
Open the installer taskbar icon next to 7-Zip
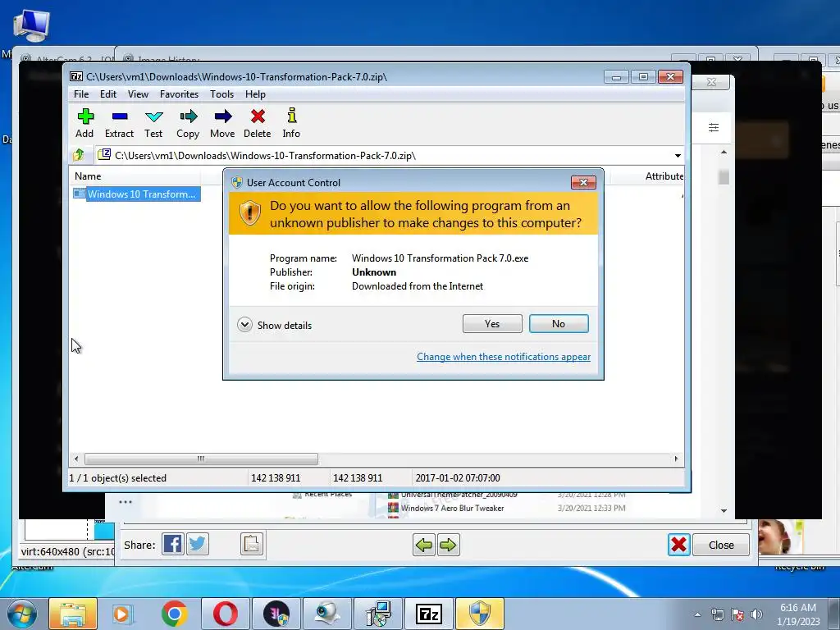[x=378, y=614]
